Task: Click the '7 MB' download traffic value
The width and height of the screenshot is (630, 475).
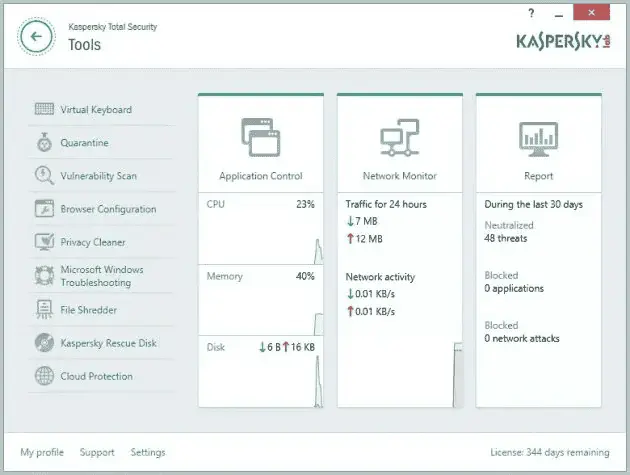Action: pyautogui.click(x=366, y=221)
